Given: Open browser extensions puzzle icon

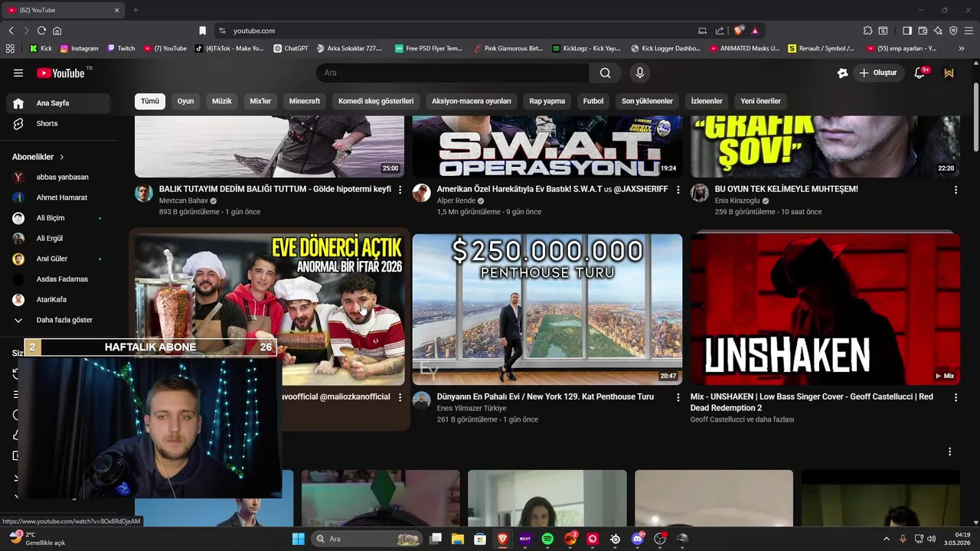Looking at the screenshot, I should pos(867,31).
